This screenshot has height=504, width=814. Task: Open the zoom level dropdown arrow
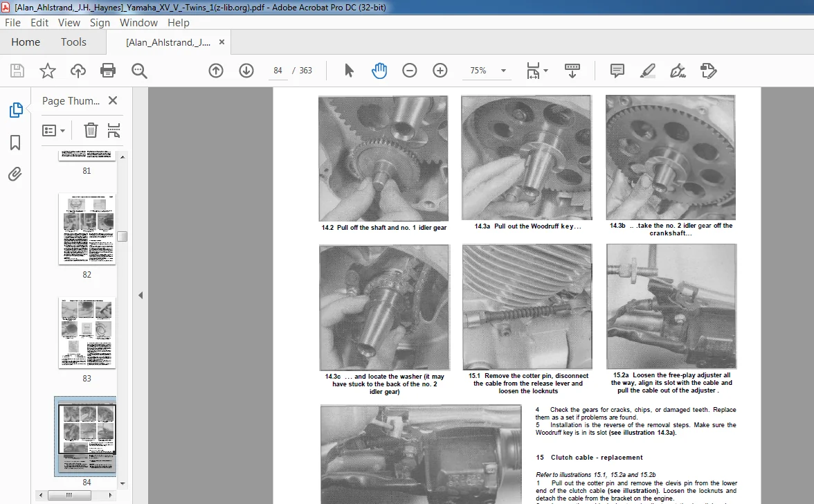tap(503, 71)
